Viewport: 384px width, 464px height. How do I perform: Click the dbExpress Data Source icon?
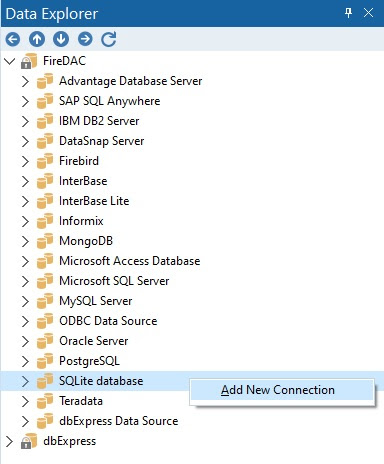pos(45,421)
